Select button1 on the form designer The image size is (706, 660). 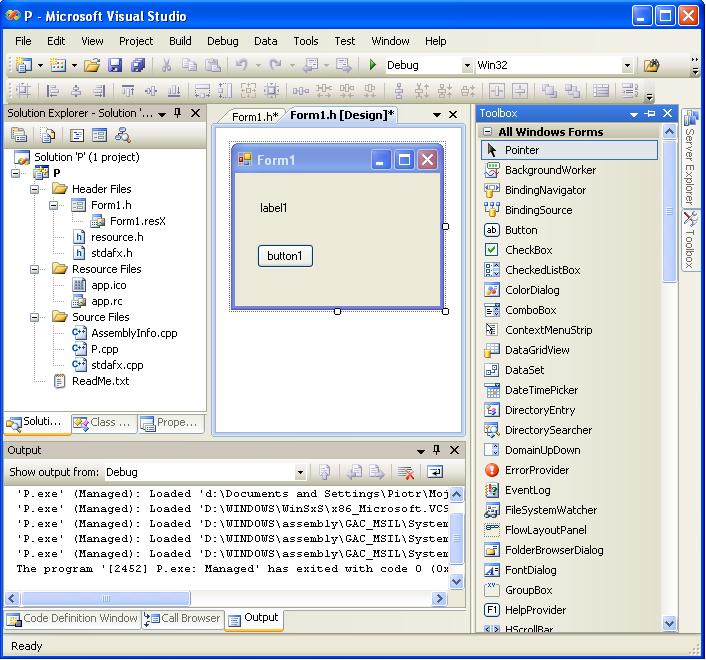tap(285, 256)
